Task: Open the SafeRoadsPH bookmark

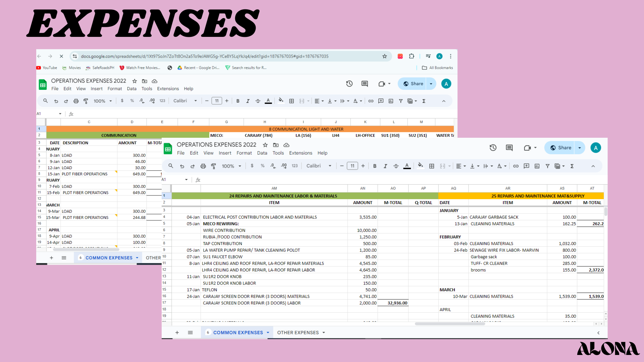Action: tap(100, 68)
